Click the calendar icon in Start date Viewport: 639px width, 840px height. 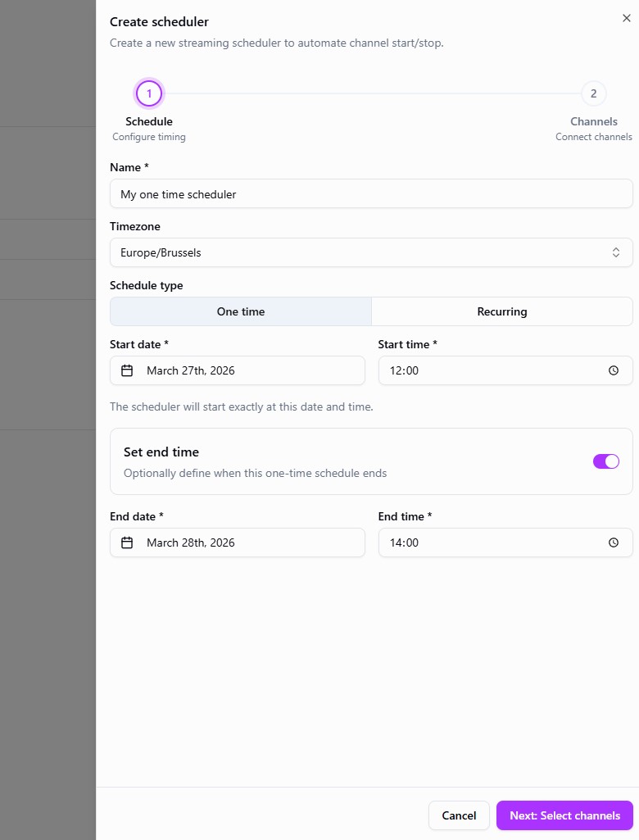(127, 370)
